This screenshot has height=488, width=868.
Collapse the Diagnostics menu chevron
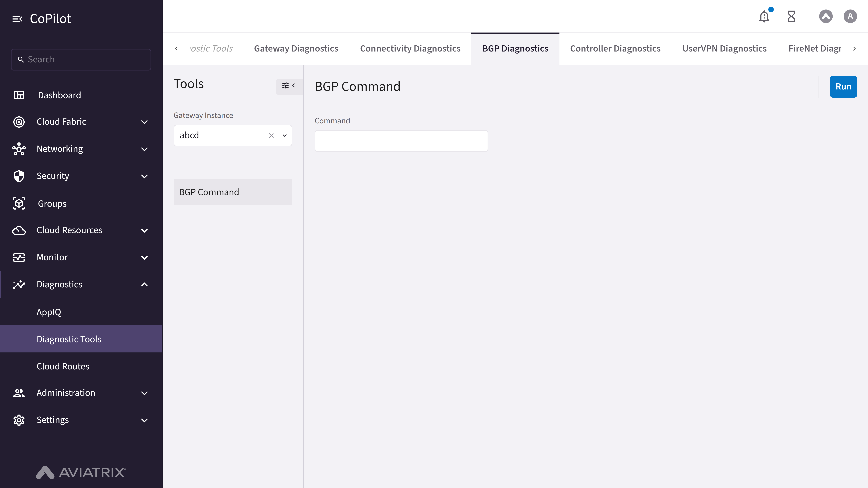[x=145, y=285]
